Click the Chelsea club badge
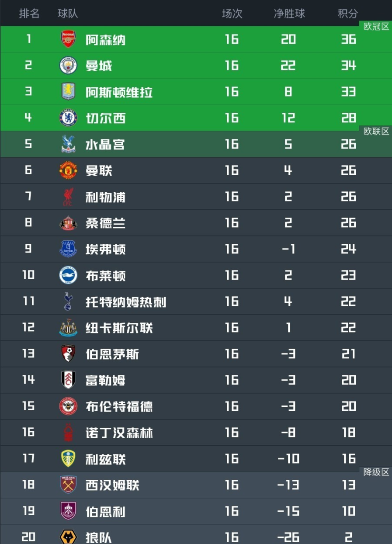 pos(68,118)
